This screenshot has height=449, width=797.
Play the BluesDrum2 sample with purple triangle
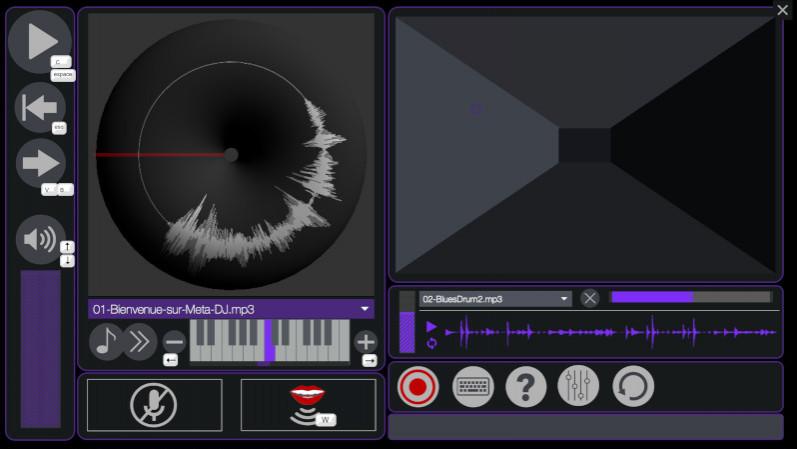click(x=431, y=327)
